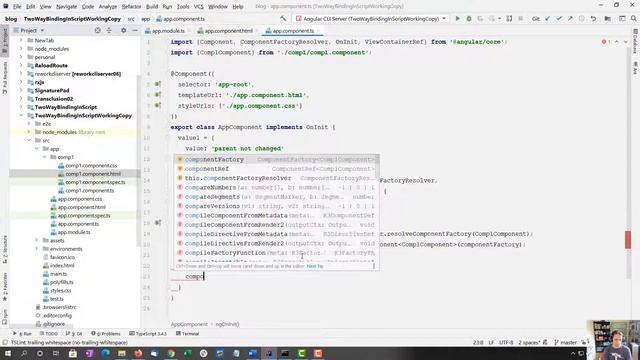Hide the Project panel with minus icon
The image size is (640, 360).
pos(135,30)
